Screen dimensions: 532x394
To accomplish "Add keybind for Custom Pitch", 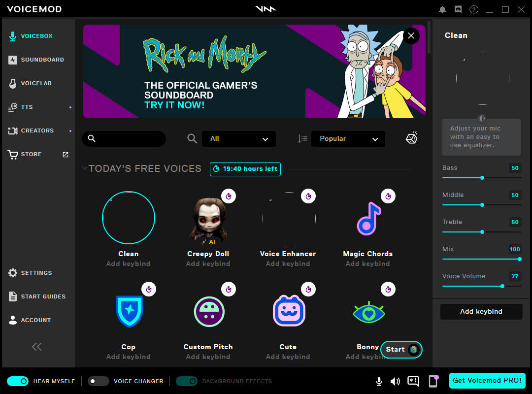I will tap(208, 357).
